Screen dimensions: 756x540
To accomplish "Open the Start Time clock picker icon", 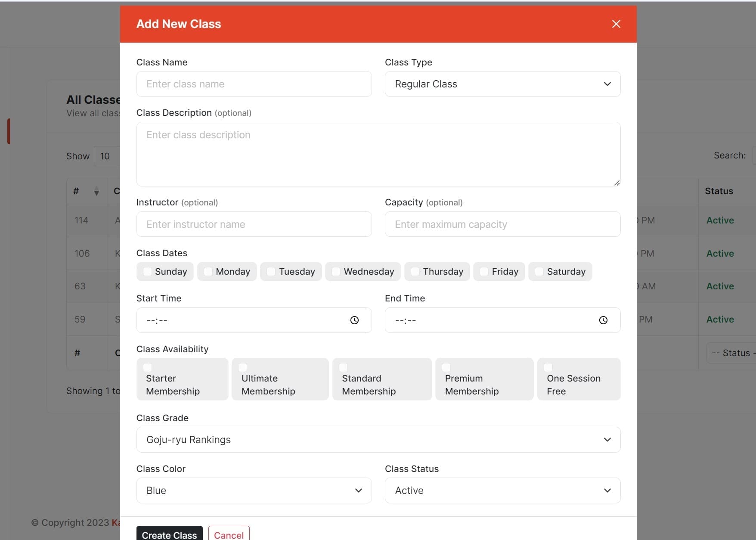I will pyautogui.click(x=354, y=320).
